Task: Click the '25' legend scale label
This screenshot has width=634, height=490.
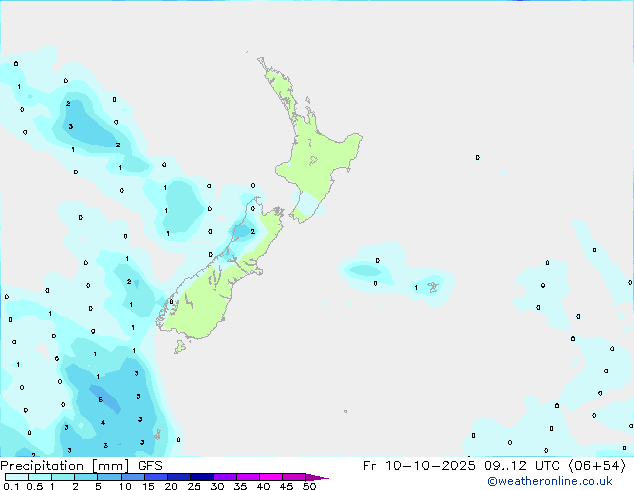Action: click(194, 486)
